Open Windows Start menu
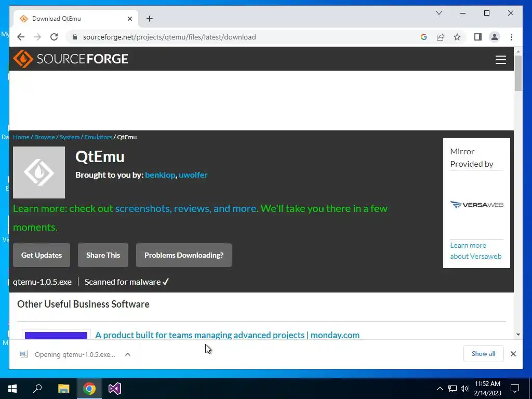 [12, 389]
